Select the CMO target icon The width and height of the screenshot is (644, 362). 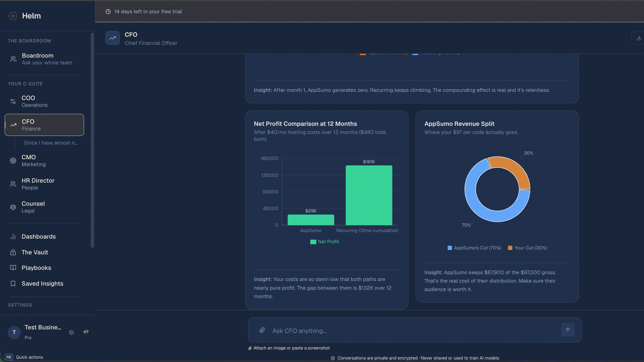pyautogui.click(x=13, y=161)
